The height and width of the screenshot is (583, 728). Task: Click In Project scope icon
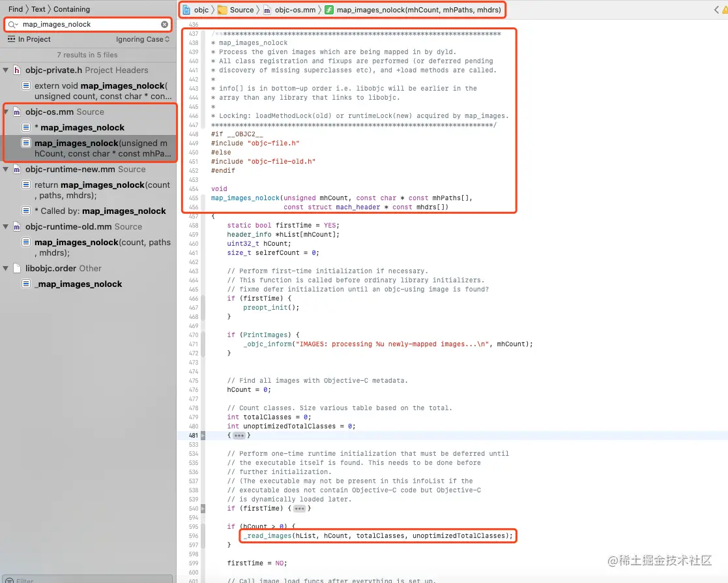(x=12, y=39)
